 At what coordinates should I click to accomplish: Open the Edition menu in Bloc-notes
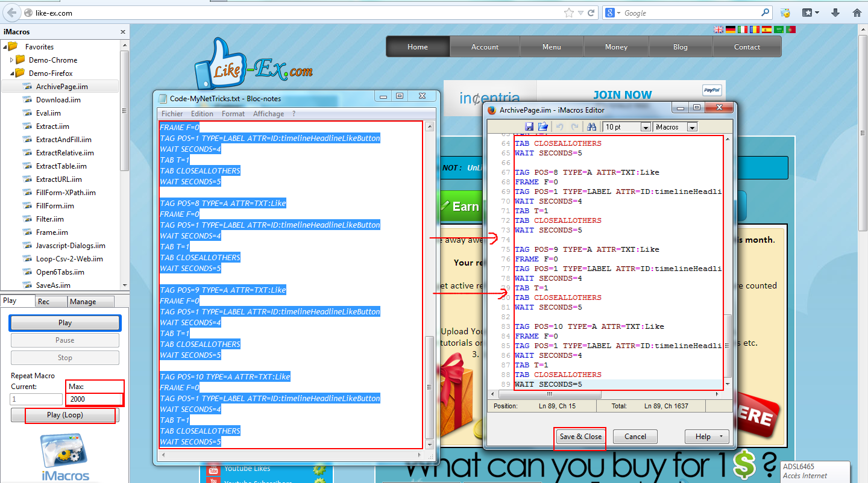pyautogui.click(x=202, y=114)
